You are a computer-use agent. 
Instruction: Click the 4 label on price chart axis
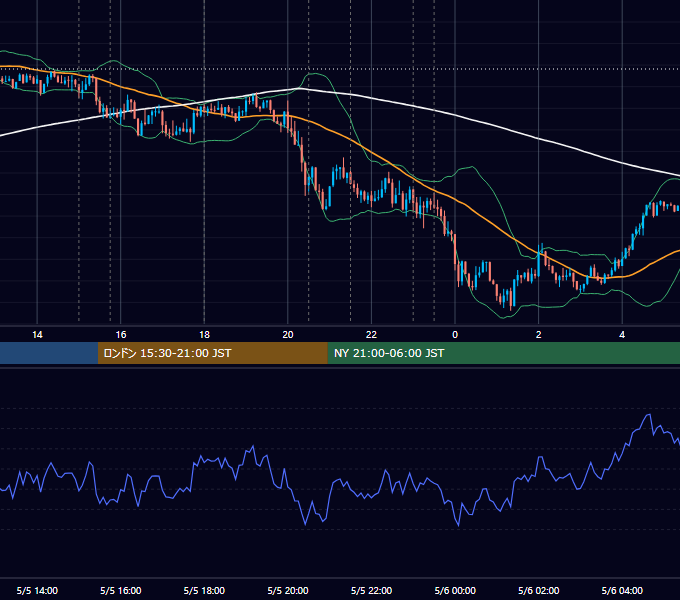point(622,335)
